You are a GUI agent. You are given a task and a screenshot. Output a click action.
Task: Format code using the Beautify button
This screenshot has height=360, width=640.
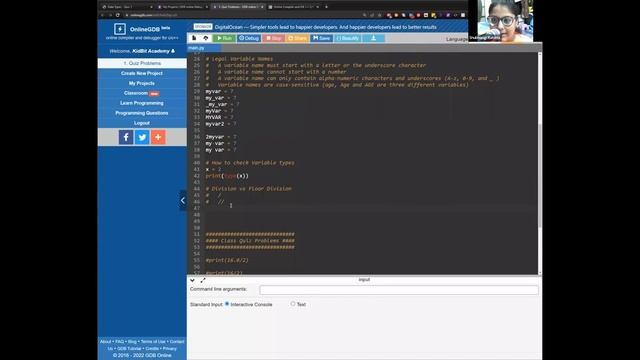click(348, 38)
